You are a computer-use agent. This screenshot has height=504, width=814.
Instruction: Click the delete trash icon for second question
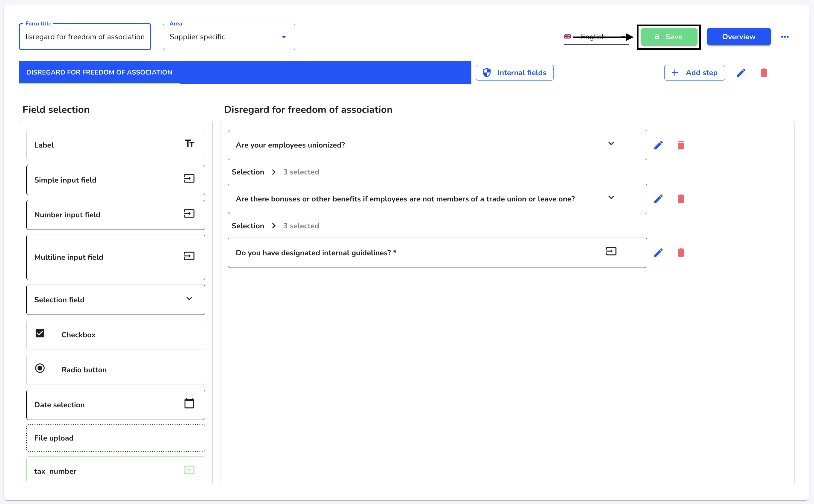click(x=681, y=199)
